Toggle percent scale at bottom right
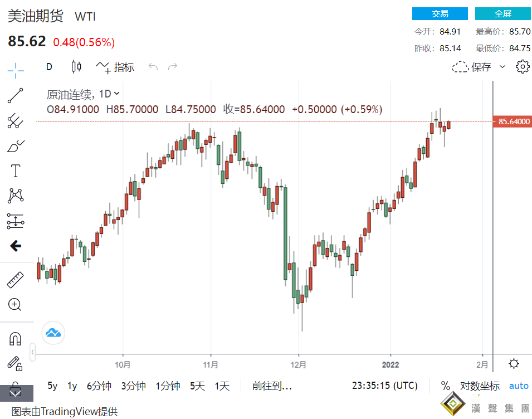This screenshot has height=419, width=532. [445, 386]
